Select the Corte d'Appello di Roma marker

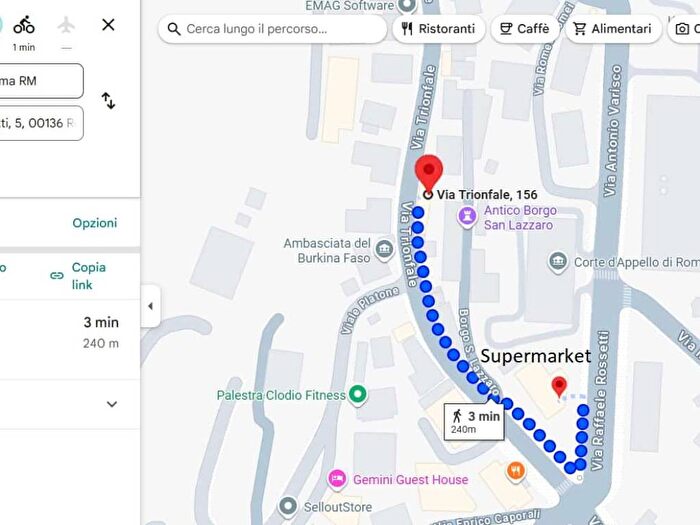pyautogui.click(x=558, y=262)
